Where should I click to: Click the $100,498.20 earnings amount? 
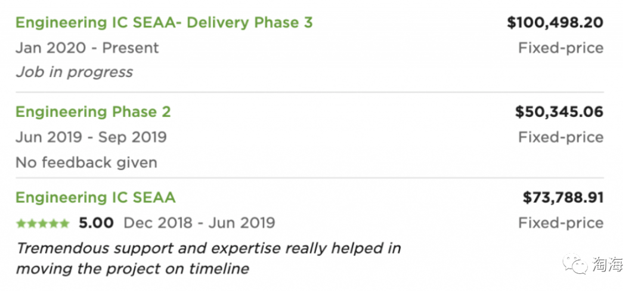click(555, 23)
